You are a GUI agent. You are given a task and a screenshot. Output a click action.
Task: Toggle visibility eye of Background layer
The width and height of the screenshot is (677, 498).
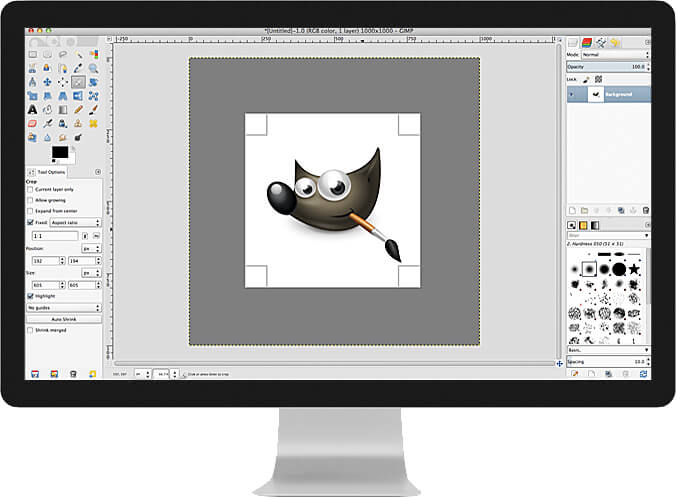[x=572, y=94]
